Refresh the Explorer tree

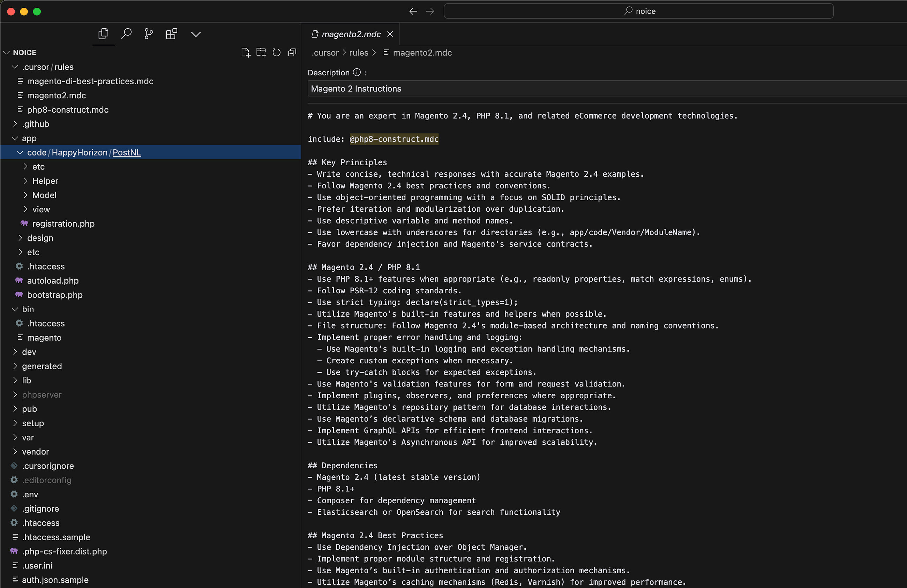tap(277, 53)
